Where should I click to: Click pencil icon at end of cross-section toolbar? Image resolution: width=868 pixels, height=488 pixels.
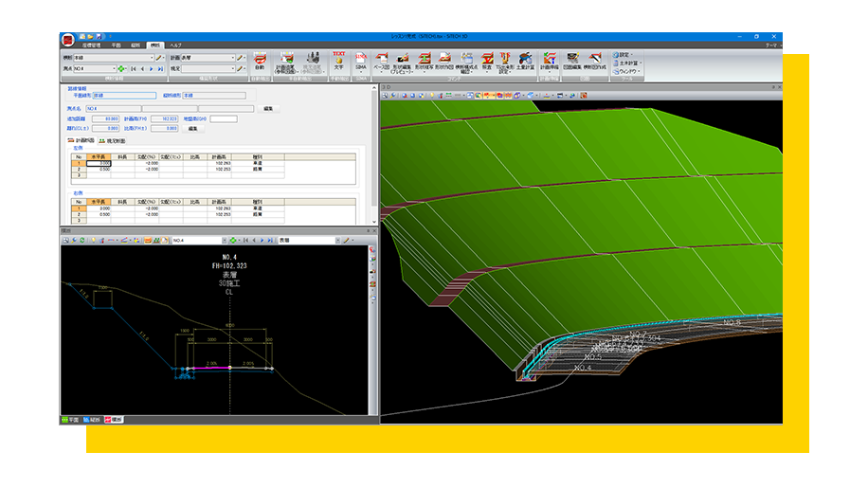point(346,240)
